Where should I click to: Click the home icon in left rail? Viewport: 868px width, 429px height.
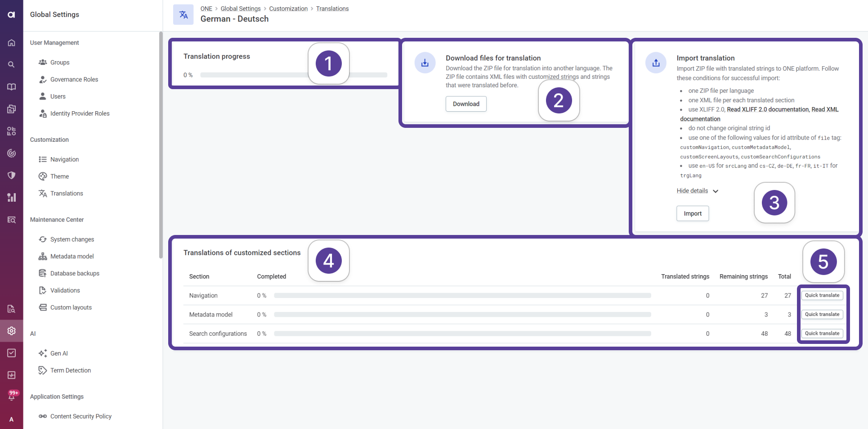(x=11, y=43)
